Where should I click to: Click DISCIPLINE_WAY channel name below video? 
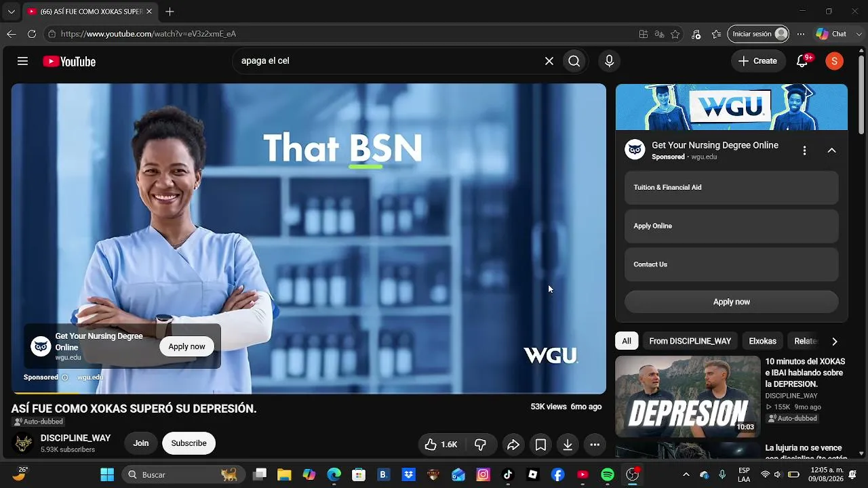(75, 439)
